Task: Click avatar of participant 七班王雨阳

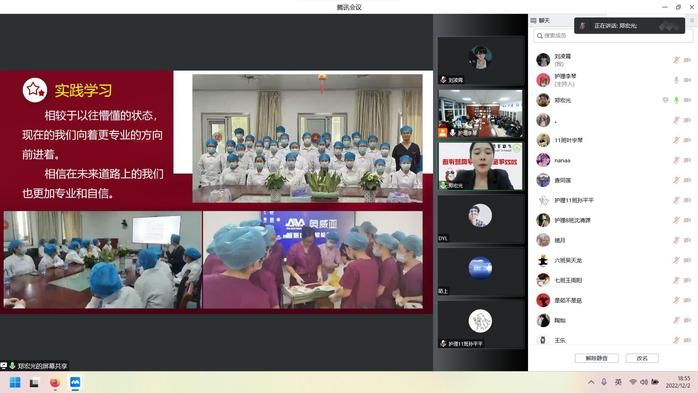Action: tap(543, 280)
